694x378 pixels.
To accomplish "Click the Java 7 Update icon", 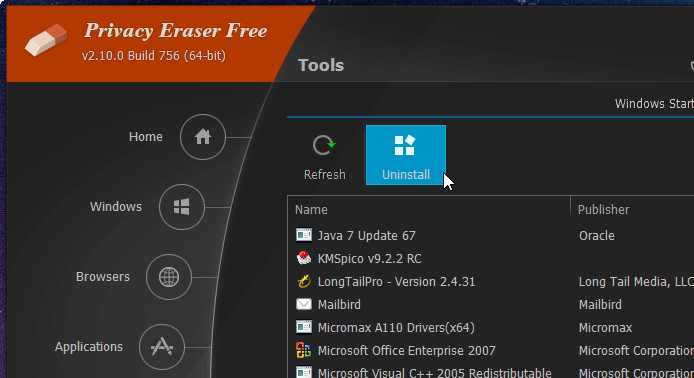I will (304, 235).
